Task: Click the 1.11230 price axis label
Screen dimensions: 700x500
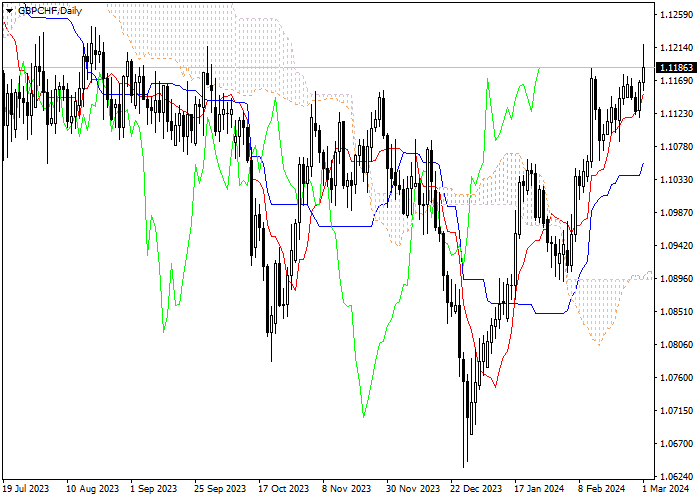Action: pos(676,114)
